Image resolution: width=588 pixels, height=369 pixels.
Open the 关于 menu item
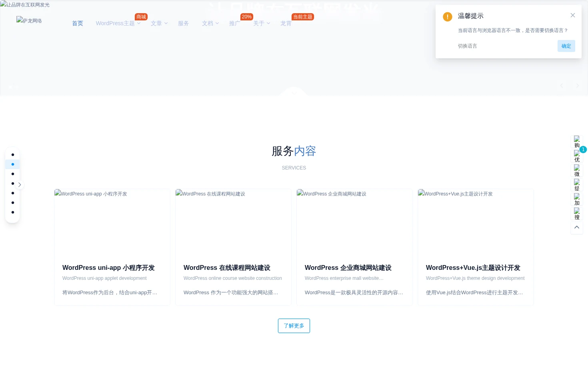[x=258, y=23]
